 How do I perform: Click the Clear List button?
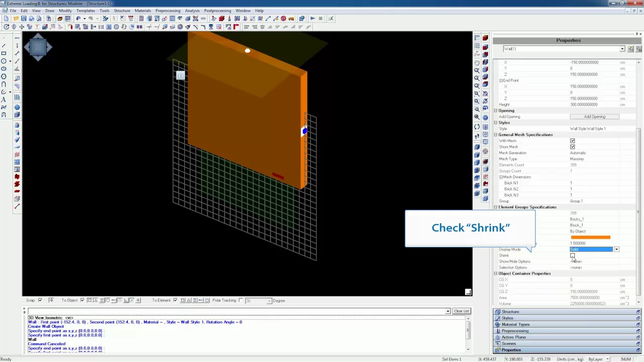pos(461,311)
